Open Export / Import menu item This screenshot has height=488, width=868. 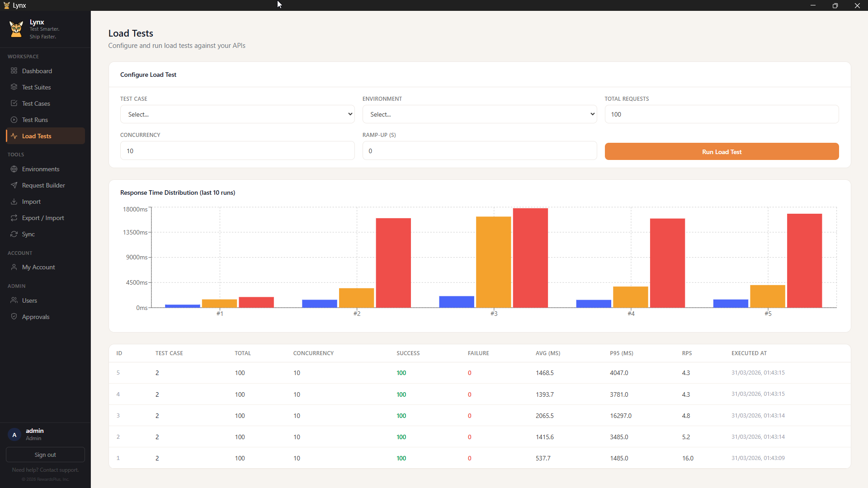pos(43,218)
